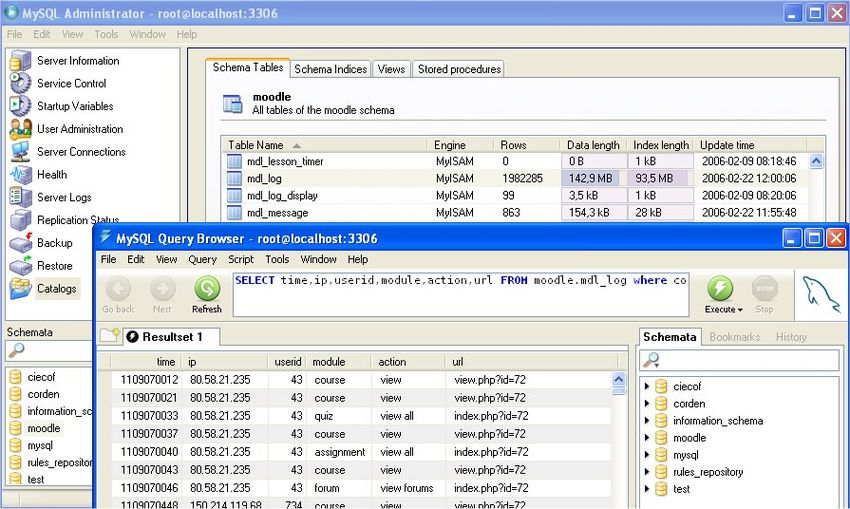The height and width of the screenshot is (509, 850).
Task: Click the Stop query button
Action: point(764,295)
